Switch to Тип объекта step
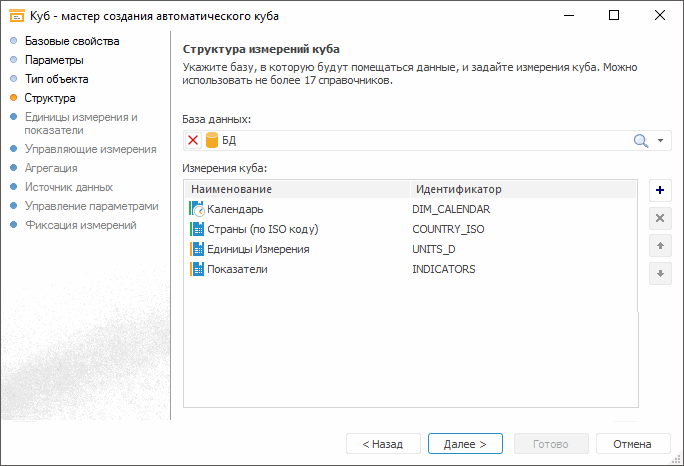Image resolution: width=684 pixels, height=466 pixels. [57, 79]
